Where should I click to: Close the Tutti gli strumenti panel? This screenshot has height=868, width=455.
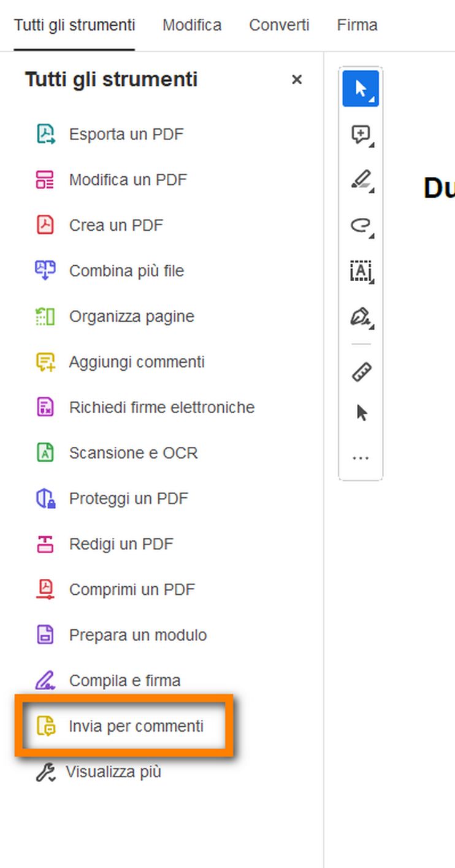(297, 79)
